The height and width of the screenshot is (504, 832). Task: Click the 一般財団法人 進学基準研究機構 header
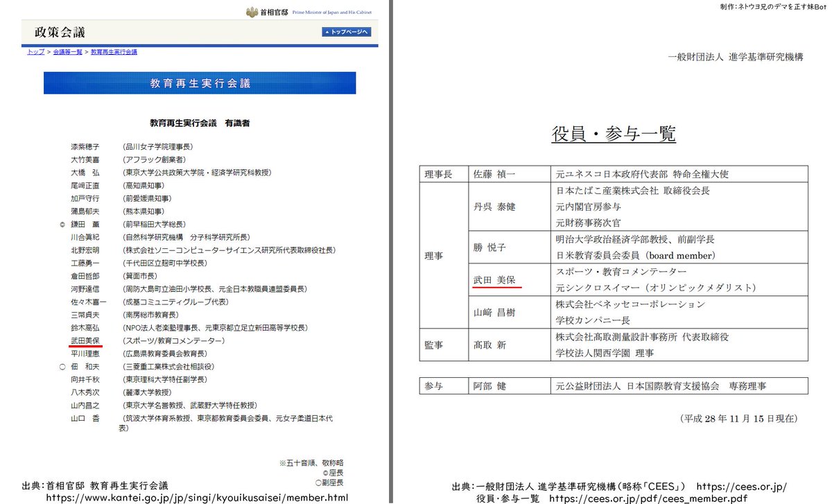736,58
